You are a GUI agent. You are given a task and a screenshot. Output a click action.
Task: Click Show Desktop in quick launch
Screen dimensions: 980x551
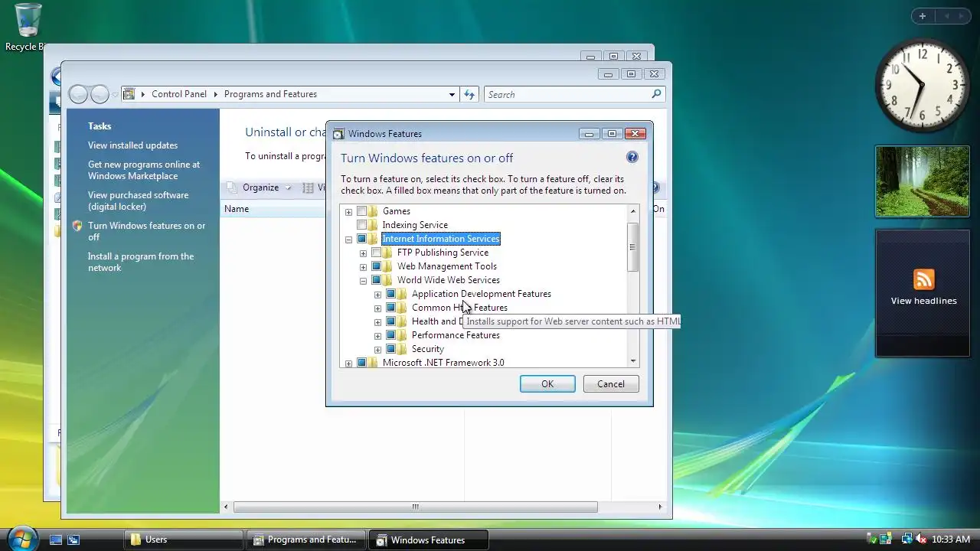(56, 540)
